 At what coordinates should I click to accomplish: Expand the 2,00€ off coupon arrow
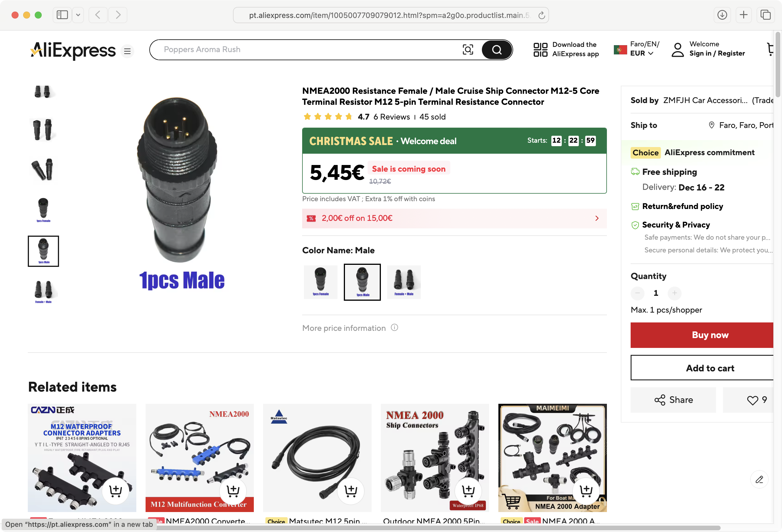click(x=597, y=218)
